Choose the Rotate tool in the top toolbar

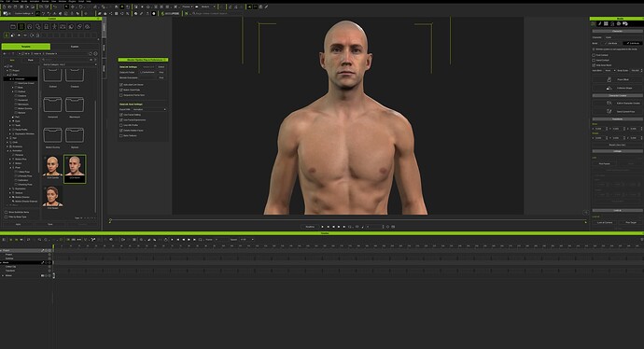pyautogui.click(x=80, y=7)
